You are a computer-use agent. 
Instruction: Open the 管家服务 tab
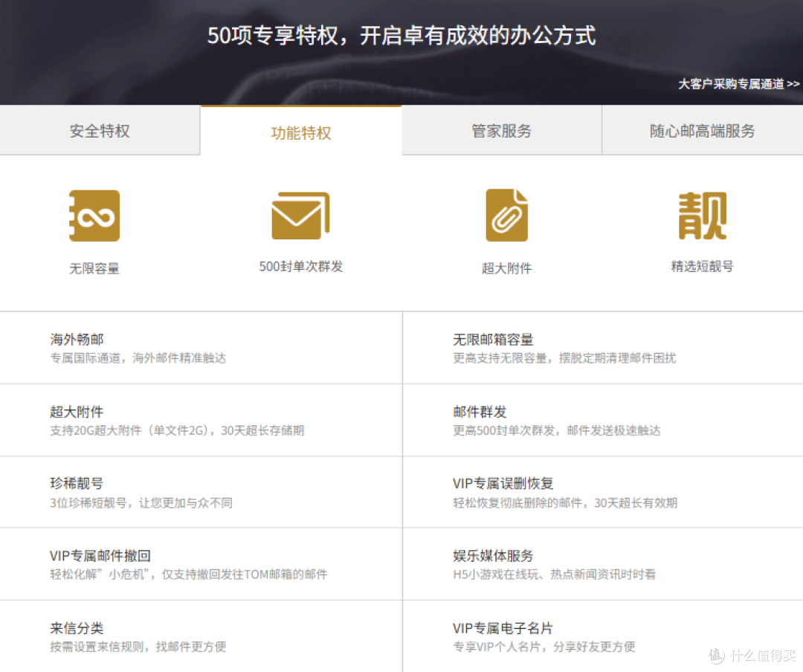click(x=501, y=131)
